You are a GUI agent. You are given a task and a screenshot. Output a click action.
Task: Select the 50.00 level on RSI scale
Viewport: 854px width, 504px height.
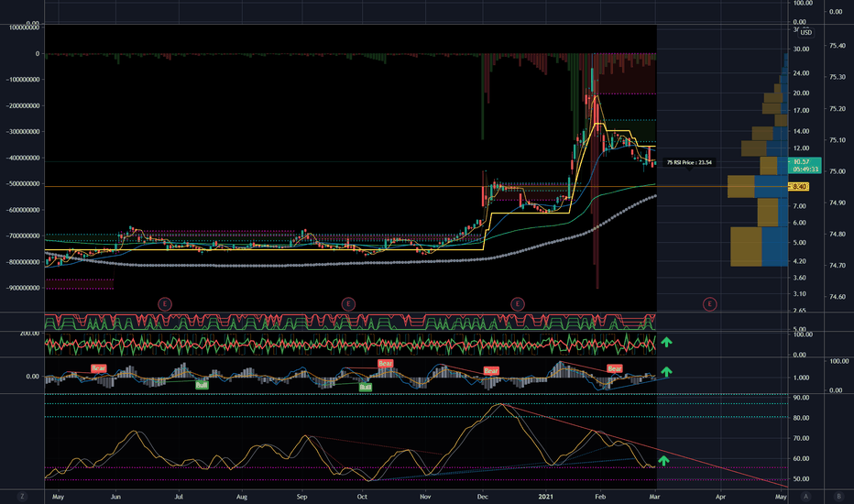801,479
